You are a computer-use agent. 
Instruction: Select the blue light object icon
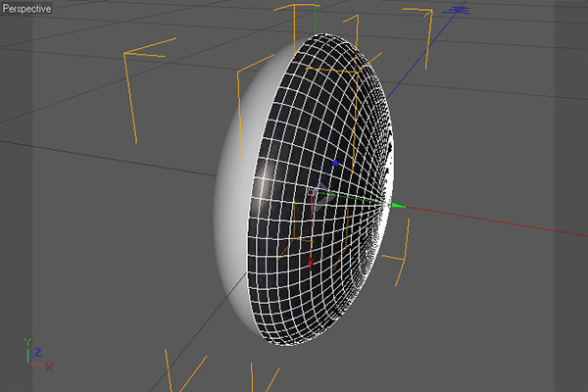457,11
